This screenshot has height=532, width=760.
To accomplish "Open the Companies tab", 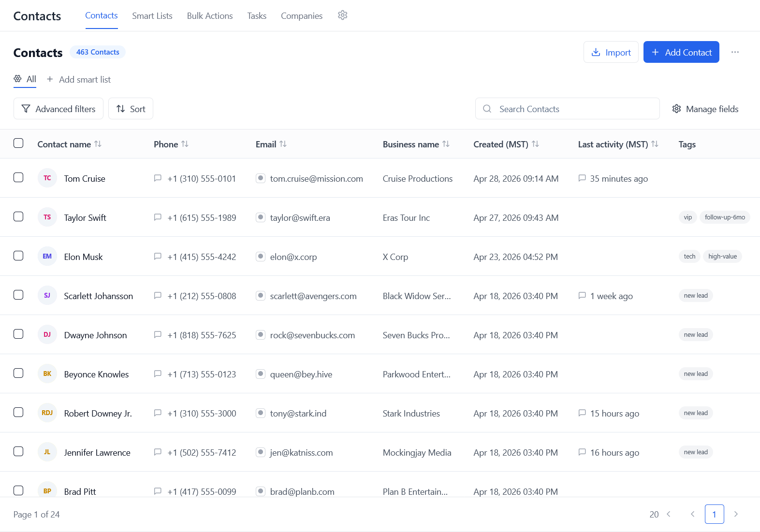I will point(302,16).
